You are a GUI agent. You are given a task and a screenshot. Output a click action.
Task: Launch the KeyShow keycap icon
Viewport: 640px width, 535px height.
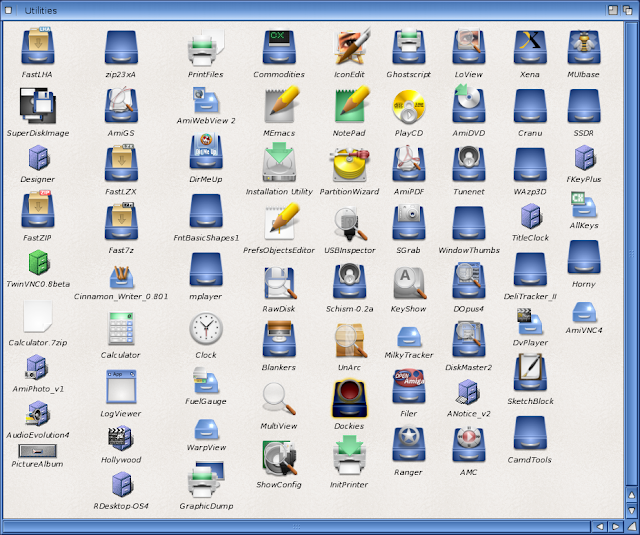pyautogui.click(x=409, y=283)
